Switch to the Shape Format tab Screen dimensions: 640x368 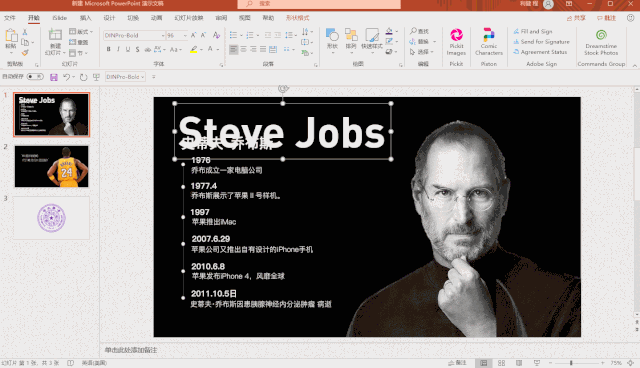coord(298,18)
